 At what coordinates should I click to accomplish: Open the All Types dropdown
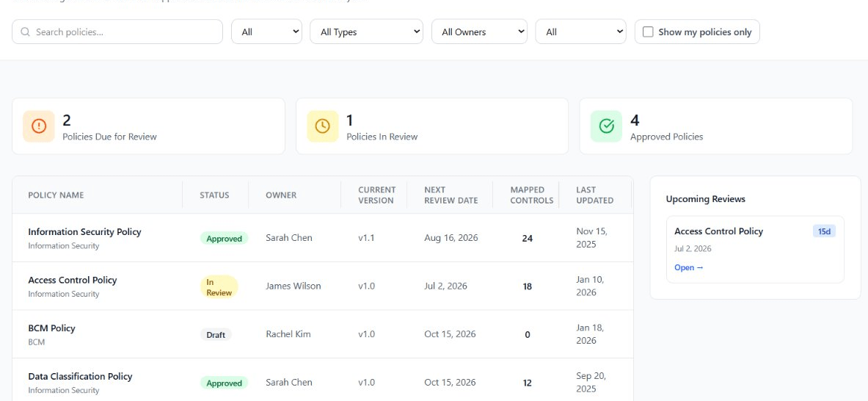[366, 32]
